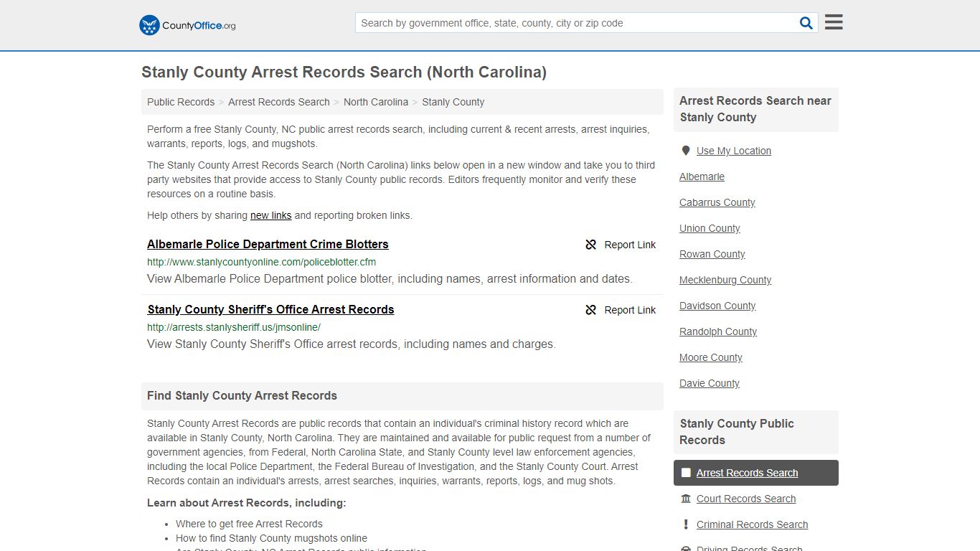The width and height of the screenshot is (980, 551).
Task: Click 'Where to get free Arrest Records' bullet
Action: coord(249,524)
